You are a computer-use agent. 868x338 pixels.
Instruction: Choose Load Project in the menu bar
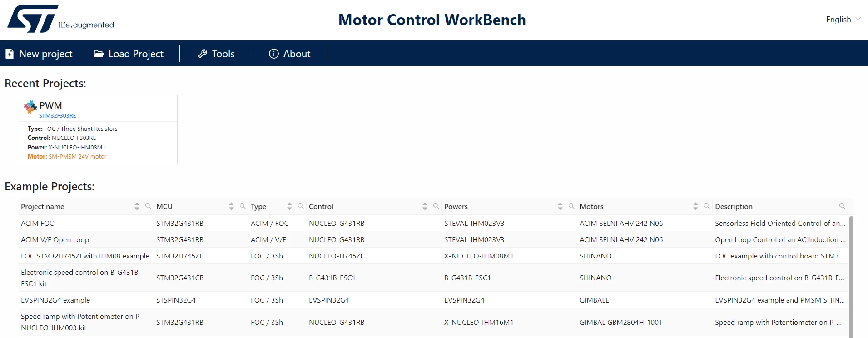(129, 54)
